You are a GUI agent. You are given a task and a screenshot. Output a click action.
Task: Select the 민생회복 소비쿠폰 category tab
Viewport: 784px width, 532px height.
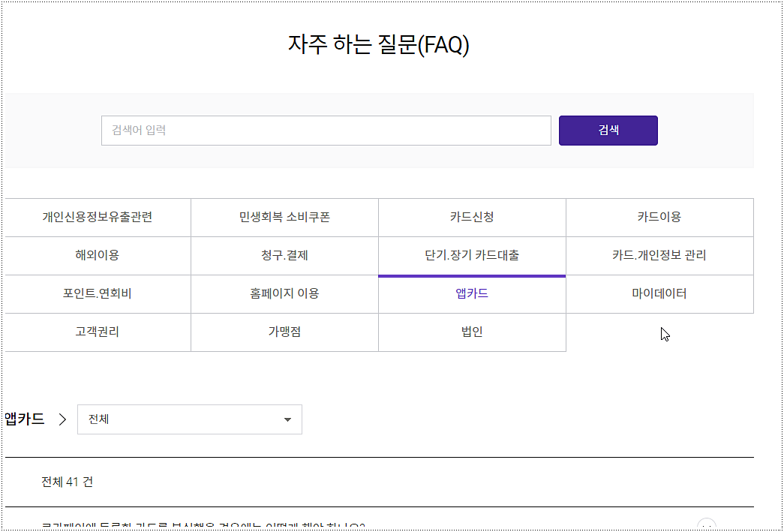pos(284,217)
